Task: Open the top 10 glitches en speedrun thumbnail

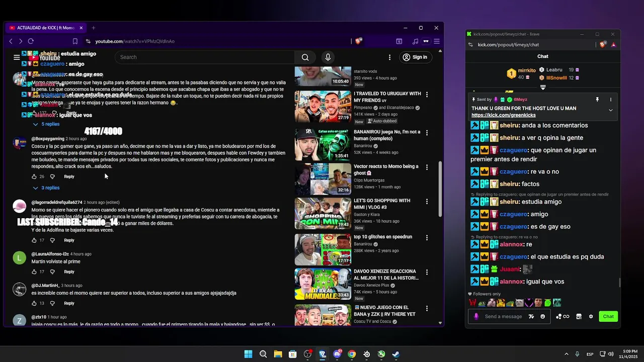Action: pos(323,249)
